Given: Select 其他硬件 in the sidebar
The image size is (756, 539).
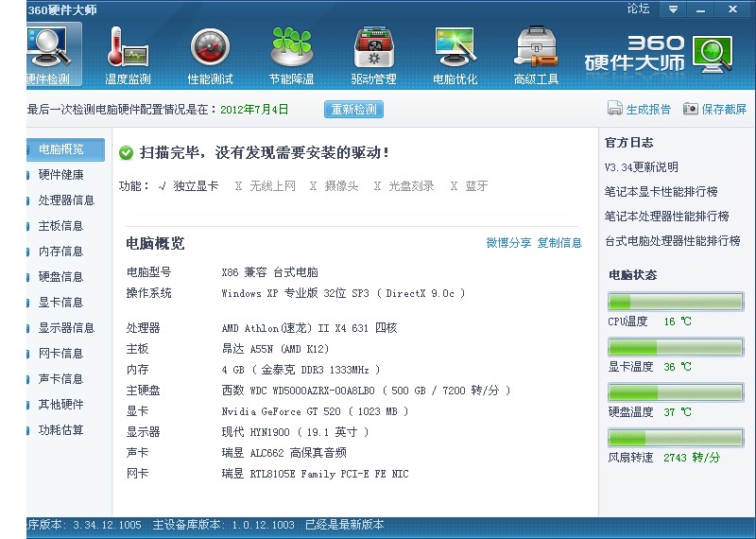Looking at the screenshot, I should tap(60, 405).
